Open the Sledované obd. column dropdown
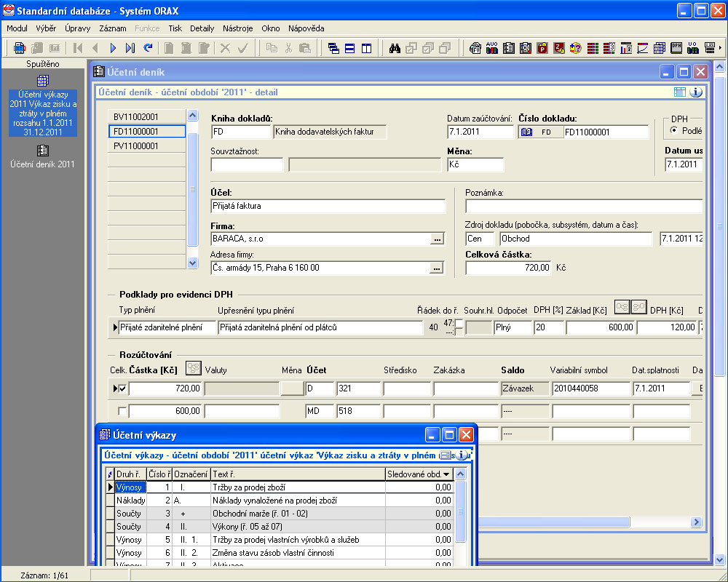 click(447, 474)
